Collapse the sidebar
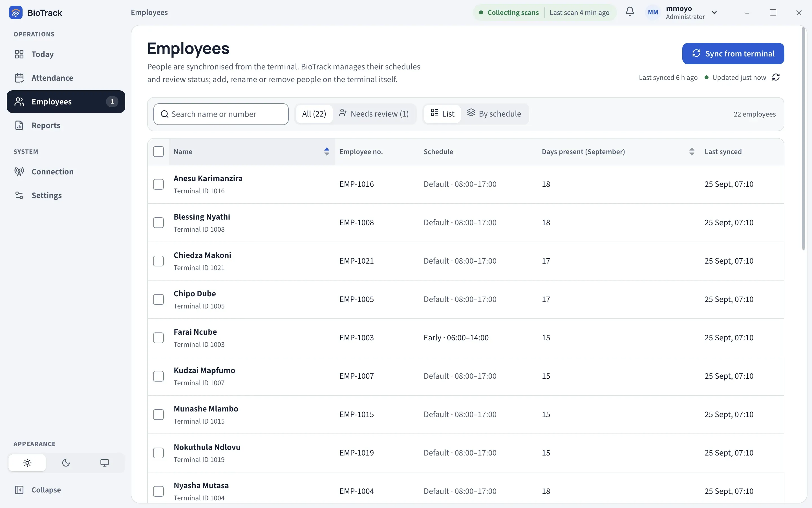Screen dimensions: 812x508 pyautogui.click(x=66, y=490)
